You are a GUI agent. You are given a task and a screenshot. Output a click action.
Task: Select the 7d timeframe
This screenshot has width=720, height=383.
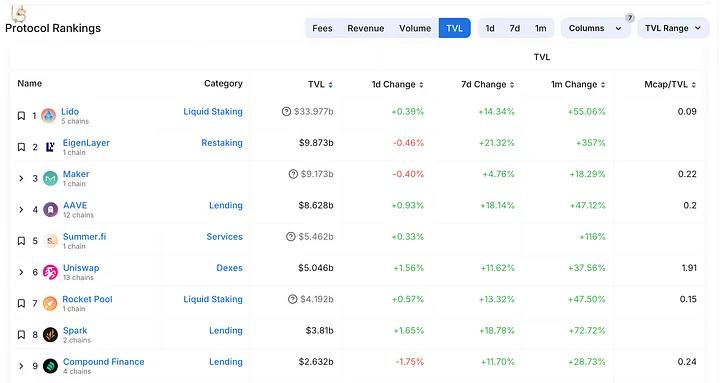pos(515,28)
